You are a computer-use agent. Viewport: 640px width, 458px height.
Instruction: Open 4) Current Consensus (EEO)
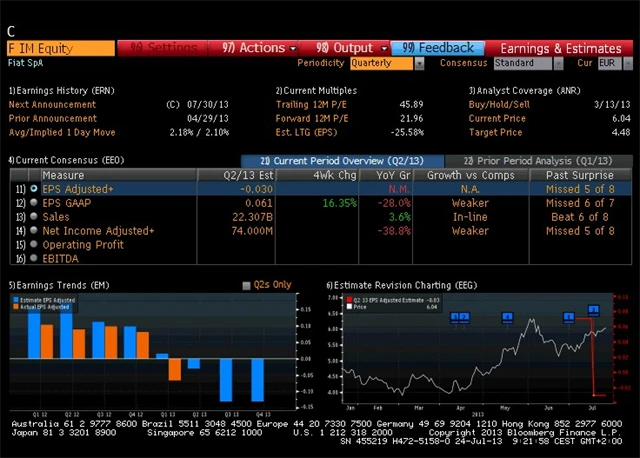click(x=66, y=160)
